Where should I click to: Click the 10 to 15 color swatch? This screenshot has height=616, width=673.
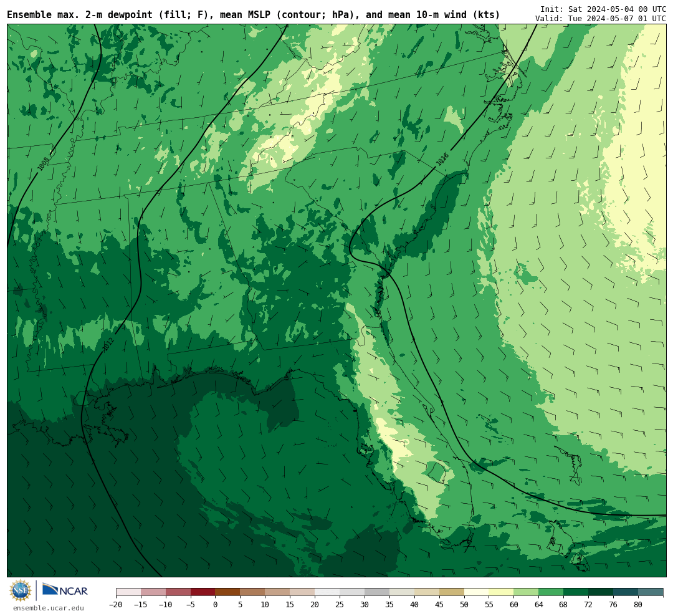click(278, 592)
